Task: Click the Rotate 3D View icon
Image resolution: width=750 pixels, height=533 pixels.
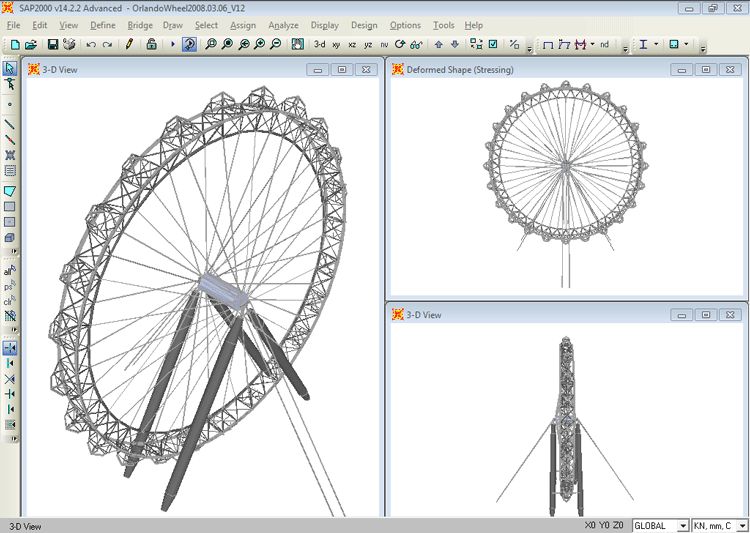Action: pos(400,45)
